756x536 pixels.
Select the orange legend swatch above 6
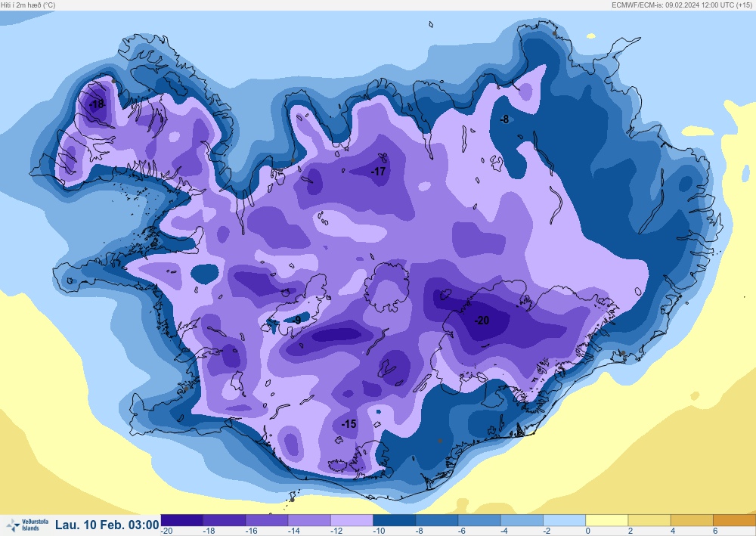pyautogui.click(x=734, y=520)
